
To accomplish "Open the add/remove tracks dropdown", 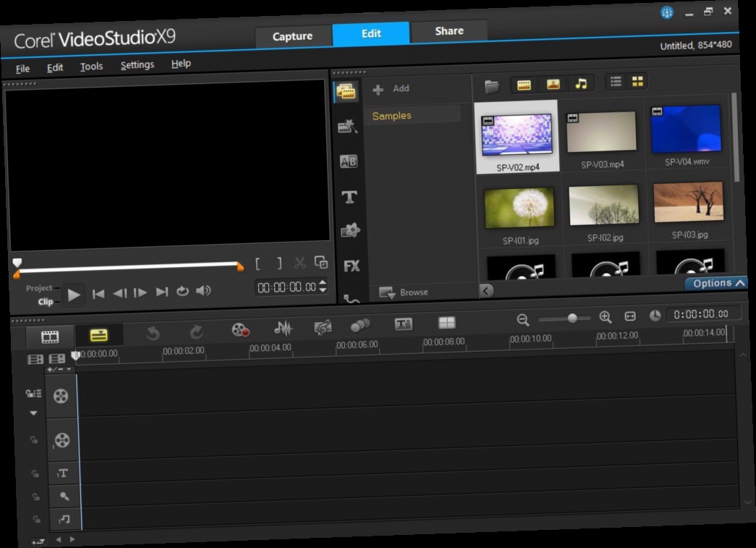I will click(x=60, y=369).
